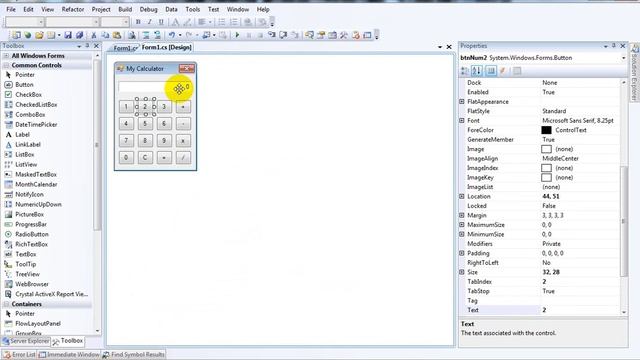Image resolution: width=640 pixels, height=360 pixels.
Task: Open the File menu
Action: pos(11,9)
